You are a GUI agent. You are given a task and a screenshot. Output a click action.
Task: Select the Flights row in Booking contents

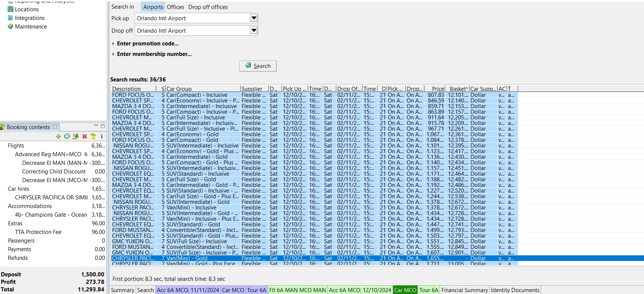tap(53, 146)
